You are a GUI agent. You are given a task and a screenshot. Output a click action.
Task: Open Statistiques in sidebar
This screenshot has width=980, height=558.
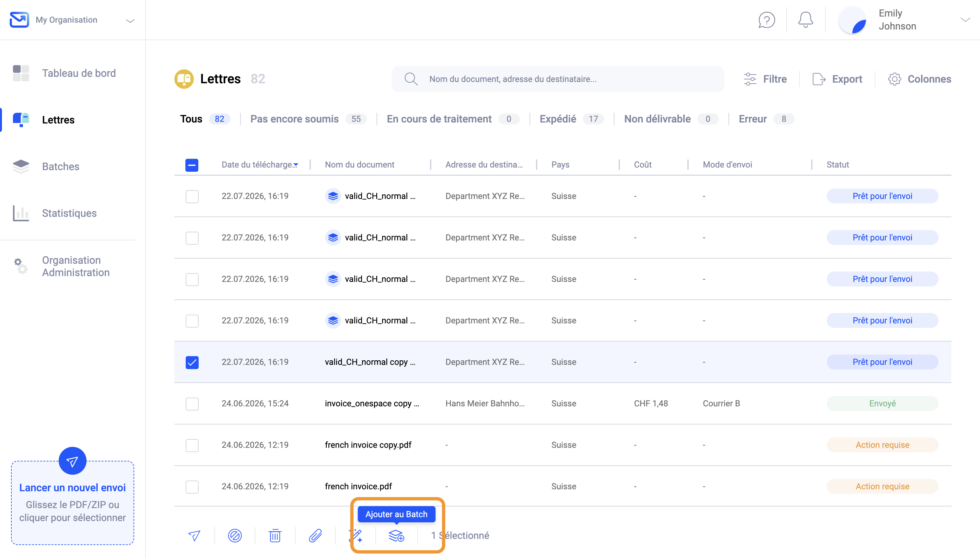(x=55, y=214)
